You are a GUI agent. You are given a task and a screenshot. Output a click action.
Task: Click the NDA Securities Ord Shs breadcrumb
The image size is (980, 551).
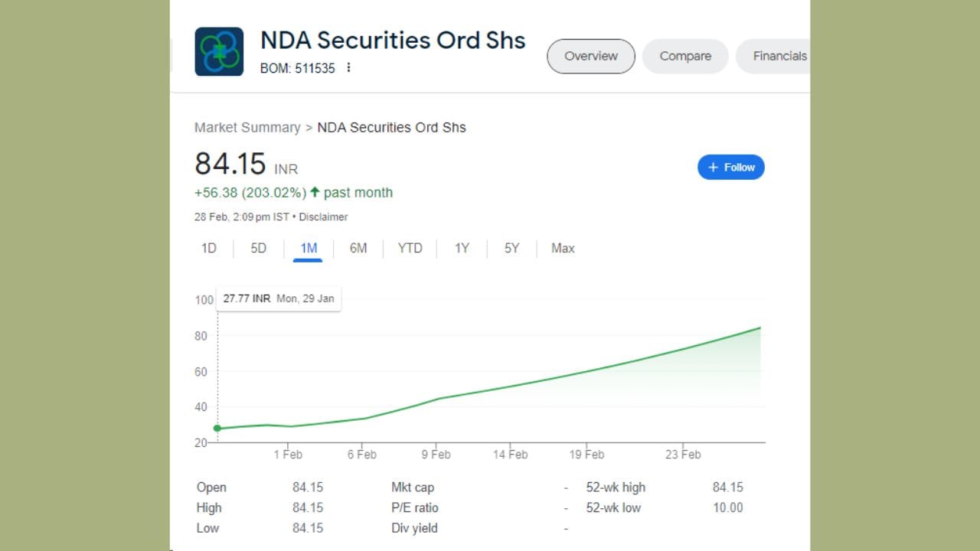click(391, 127)
